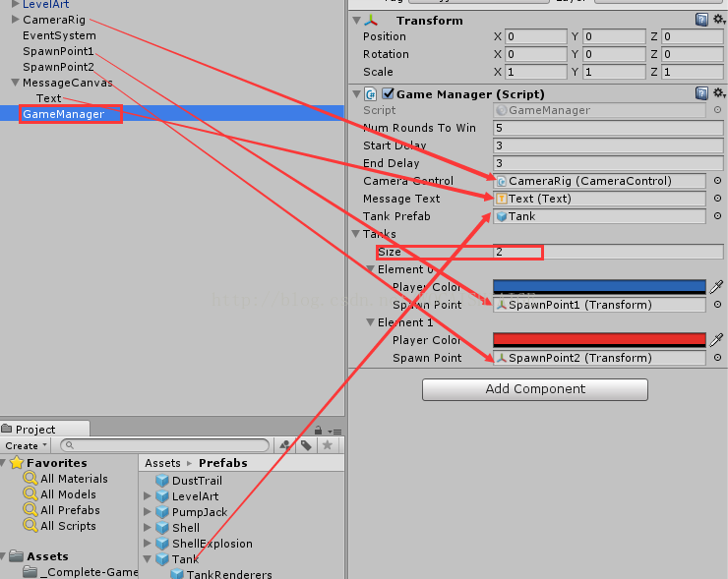Select the Tank prefab in Project panel

pos(177,559)
